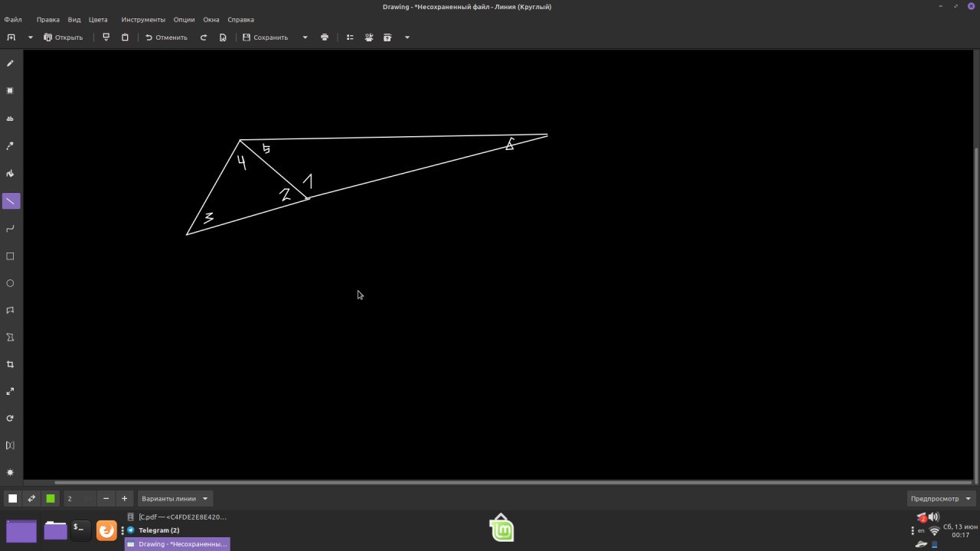Click the cut/copy selection icon in toolbar
Image resolution: width=980 pixels, height=551 pixels.
tap(106, 37)
